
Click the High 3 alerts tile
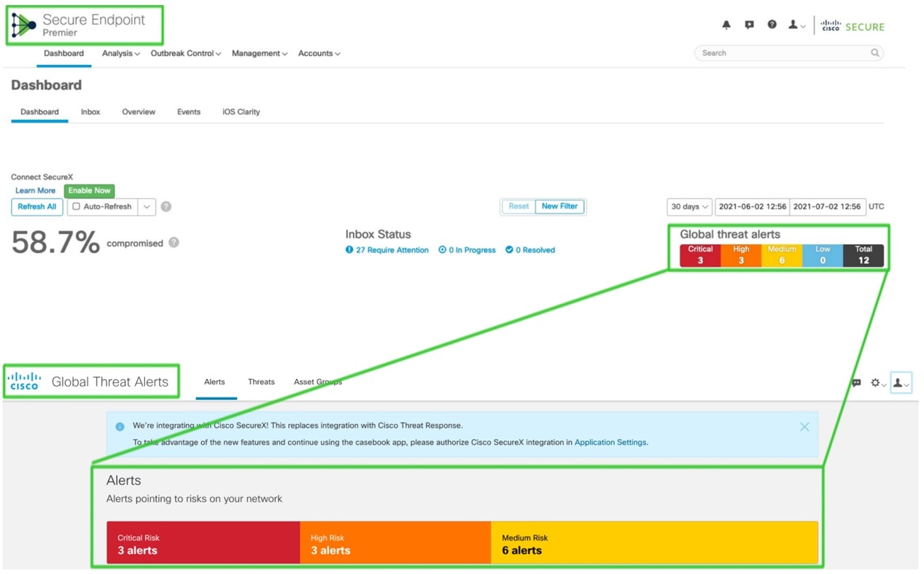pos(741,255)
